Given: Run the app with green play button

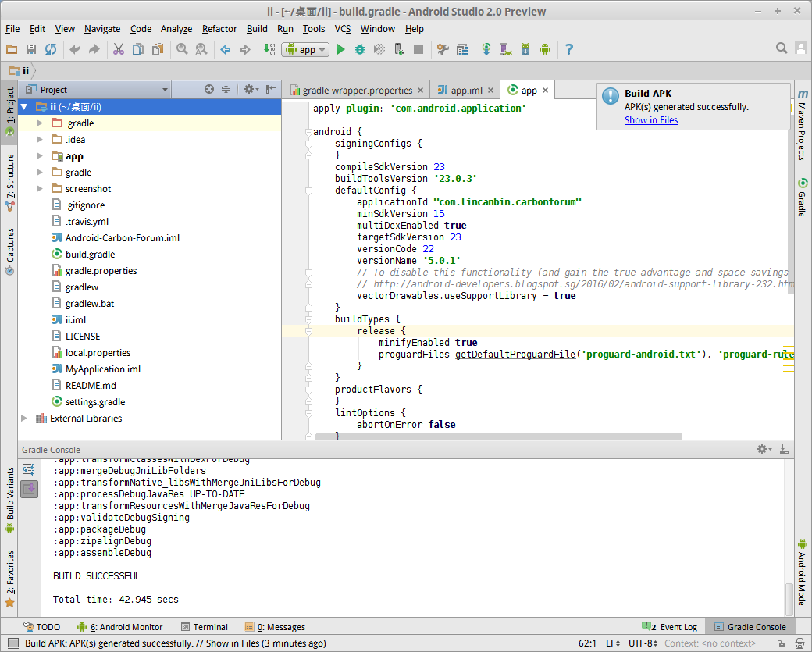Looking at the screenshot, I should [x=340, y=49].
